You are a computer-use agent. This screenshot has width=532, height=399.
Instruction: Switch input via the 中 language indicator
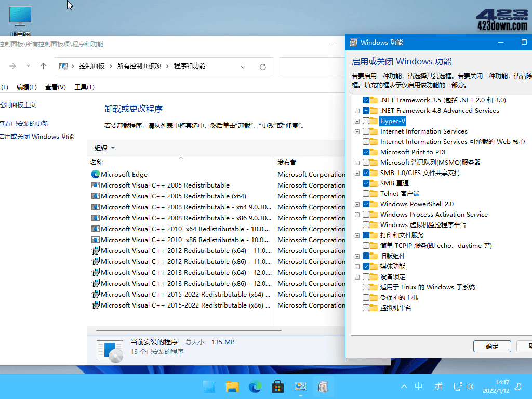419,387
